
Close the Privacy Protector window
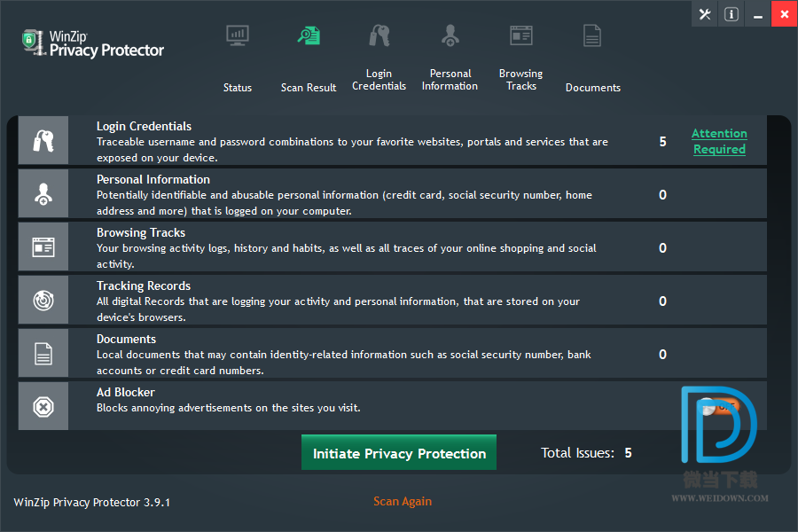point(785,14)
